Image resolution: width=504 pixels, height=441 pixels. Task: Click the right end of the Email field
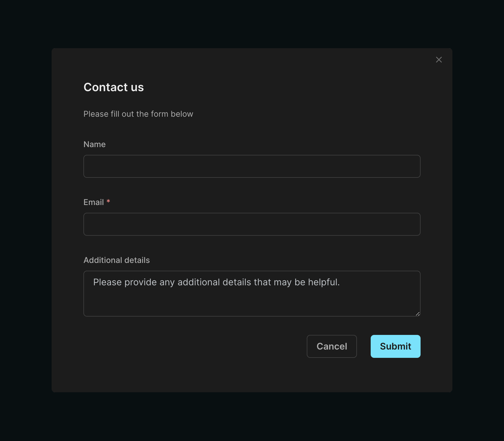[407, 224]
